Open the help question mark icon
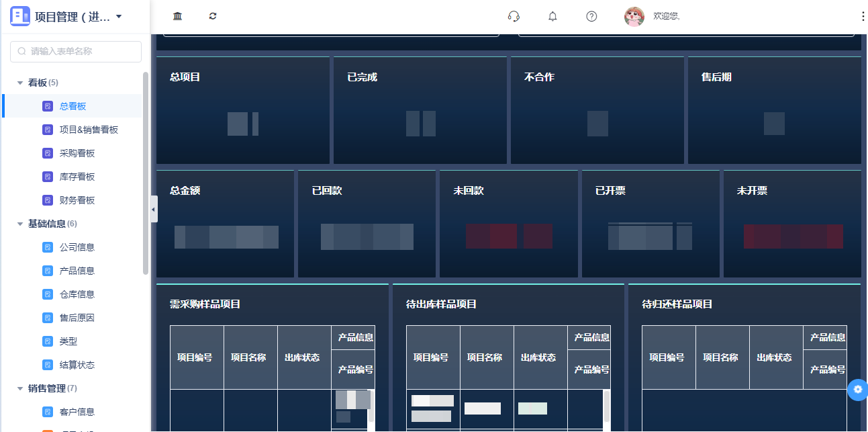The width and height of the screenshot is (868, 432). [x=591, y=16]
